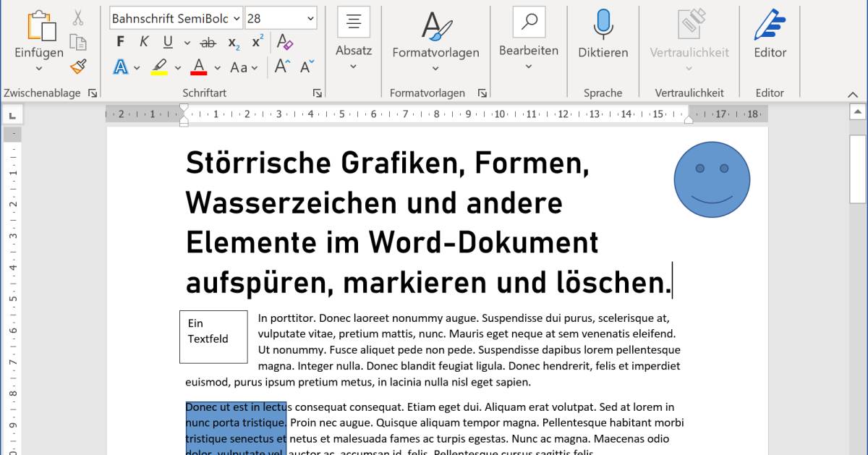The image size is (868, 455).
Task: Apply text effects with glowing blue A
Action: pos(120,67)
